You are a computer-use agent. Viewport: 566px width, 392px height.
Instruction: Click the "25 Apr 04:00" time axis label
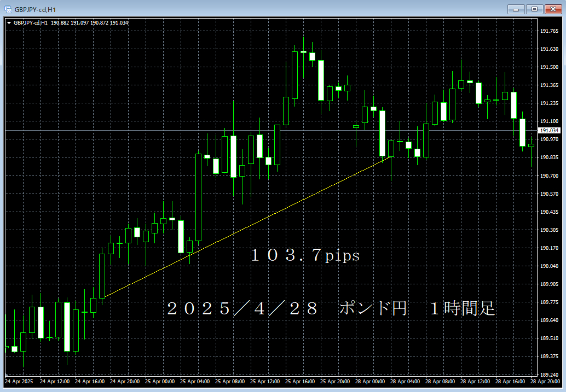194,382
